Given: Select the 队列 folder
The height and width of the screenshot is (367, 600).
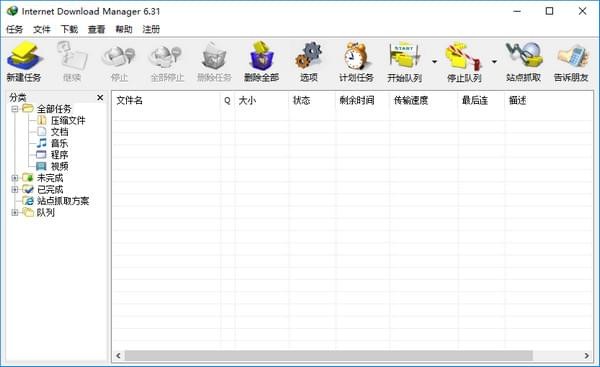Looking at the screenshot, I should click(x=46, y=212).
